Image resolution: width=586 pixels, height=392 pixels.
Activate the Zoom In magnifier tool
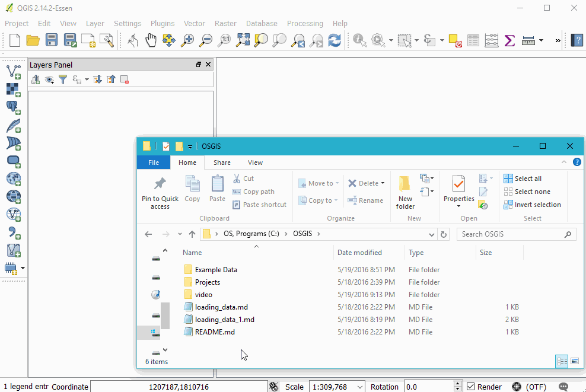(x=187, y=40)
